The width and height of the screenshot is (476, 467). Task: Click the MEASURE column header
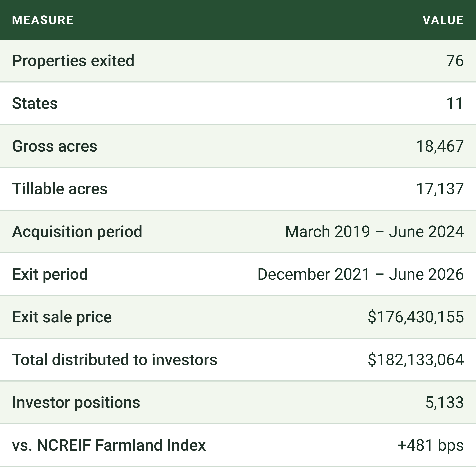[43, 20]
